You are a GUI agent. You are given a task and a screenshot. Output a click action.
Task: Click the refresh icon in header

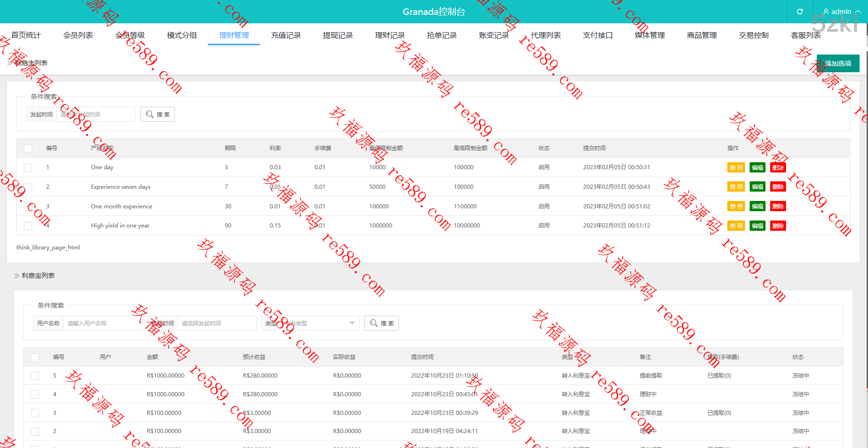800,12
